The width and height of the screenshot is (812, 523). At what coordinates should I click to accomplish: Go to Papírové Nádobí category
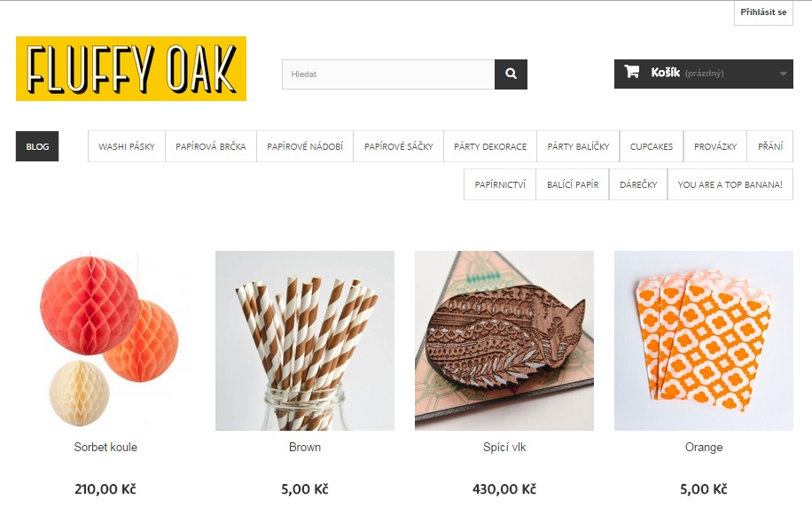pos(305,146)
